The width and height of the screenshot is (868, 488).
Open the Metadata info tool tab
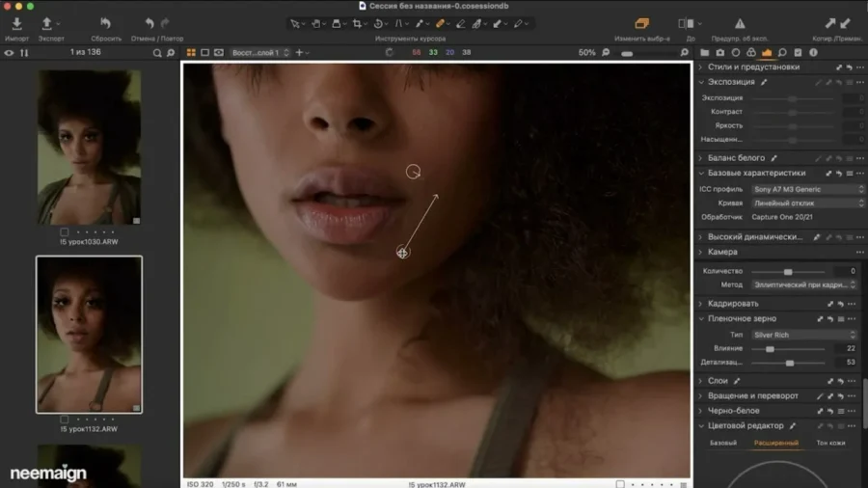[x=813, y=53]
